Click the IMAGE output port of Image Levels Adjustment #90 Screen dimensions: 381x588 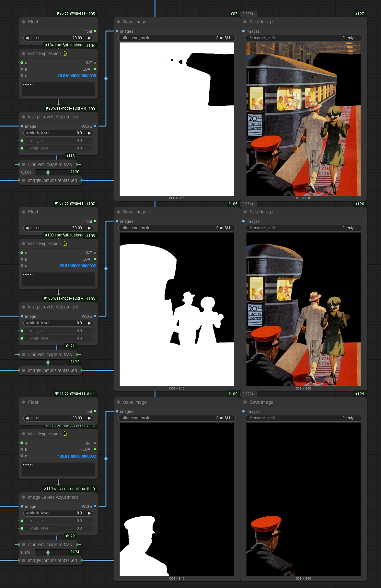(x=95, y=126)
